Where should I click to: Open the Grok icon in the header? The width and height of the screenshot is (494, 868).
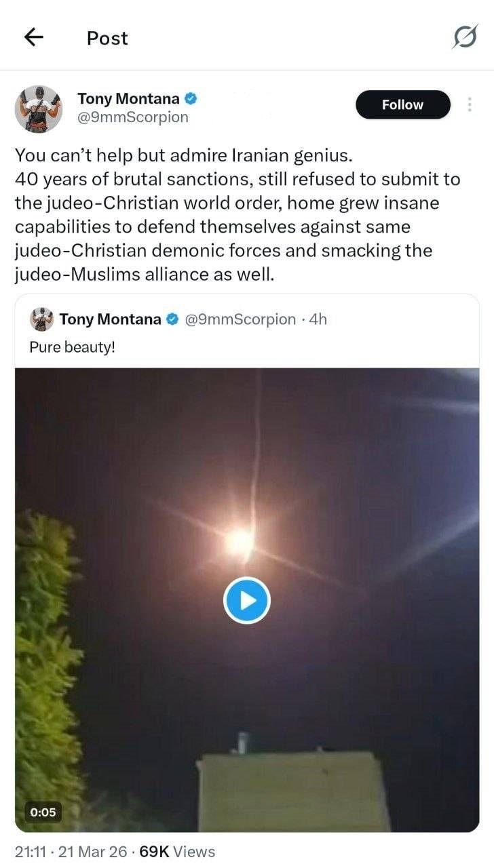coord(465,38)
